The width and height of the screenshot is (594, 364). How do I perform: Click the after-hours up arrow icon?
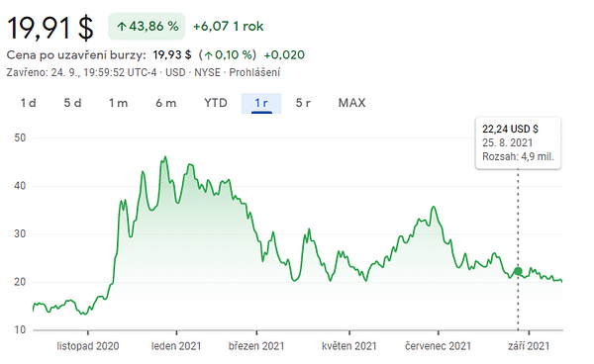pyautogui.click(x=208, y=55)
